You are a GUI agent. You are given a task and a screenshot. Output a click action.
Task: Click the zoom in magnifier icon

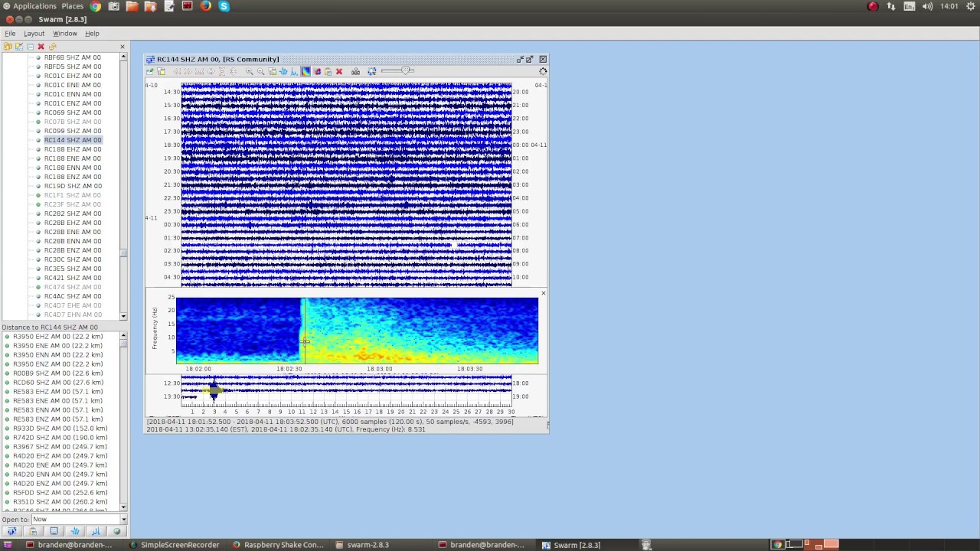[250, 71]
